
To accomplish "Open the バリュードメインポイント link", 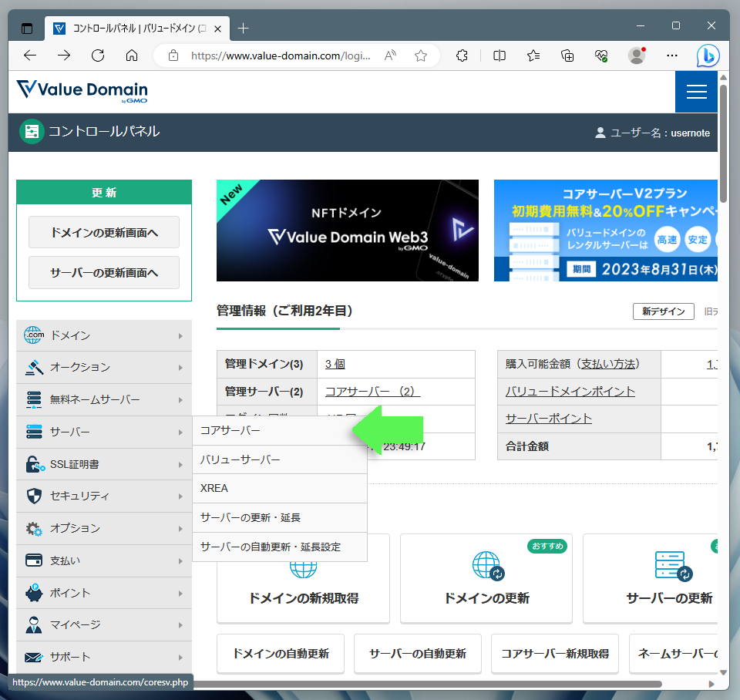I will (x=570, y=392).
